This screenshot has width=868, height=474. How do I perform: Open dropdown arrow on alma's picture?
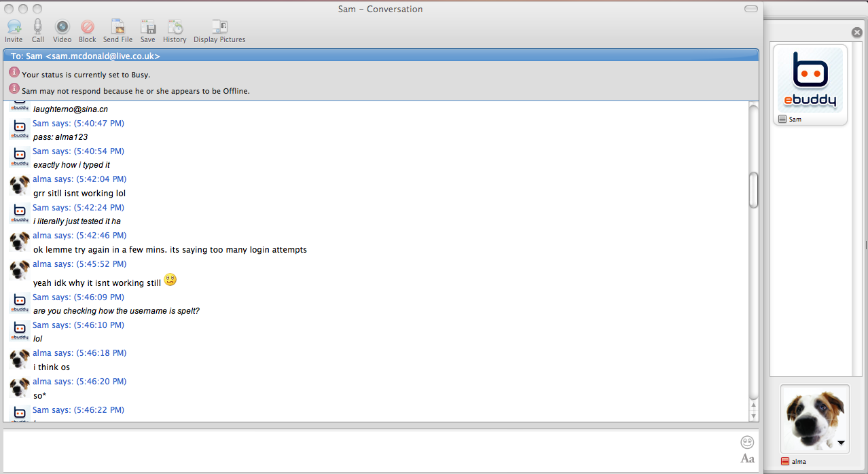pos(841,443)
